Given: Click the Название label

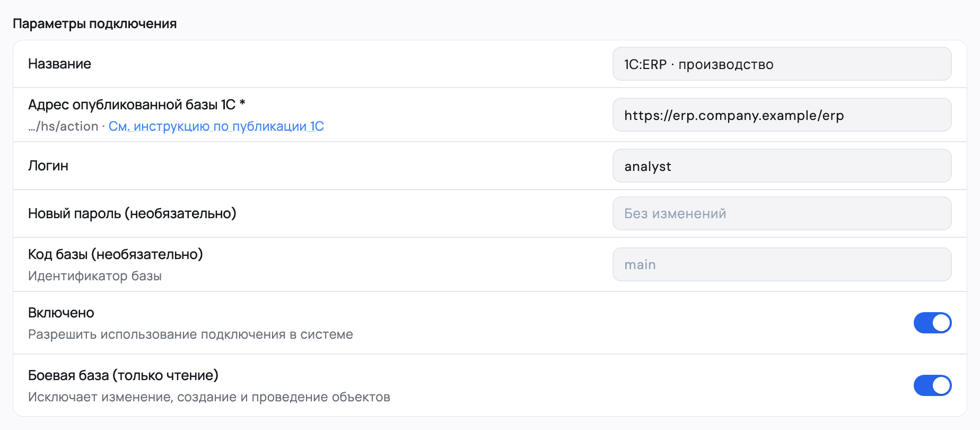Looking at the screenshot, I should coord(59,64).
